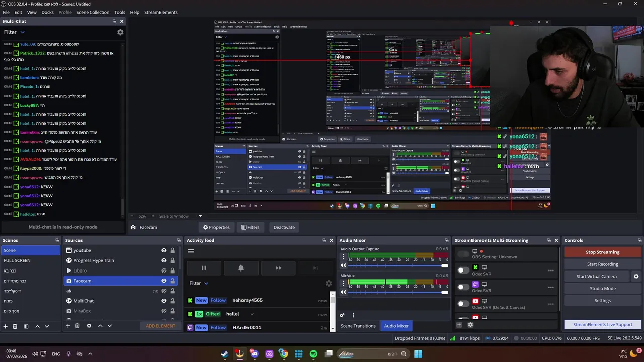
Task: Switch to the Audio Mixer tab
Action: [396, 326]
